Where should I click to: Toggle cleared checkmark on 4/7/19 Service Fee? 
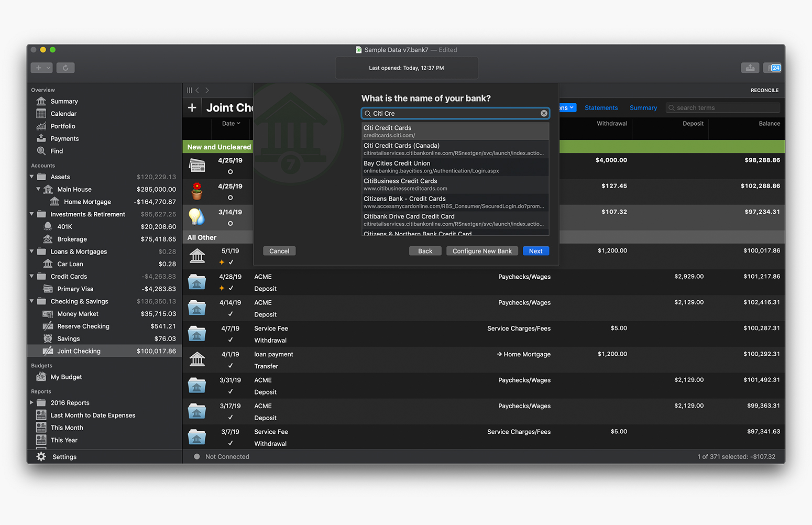(231, 340)
